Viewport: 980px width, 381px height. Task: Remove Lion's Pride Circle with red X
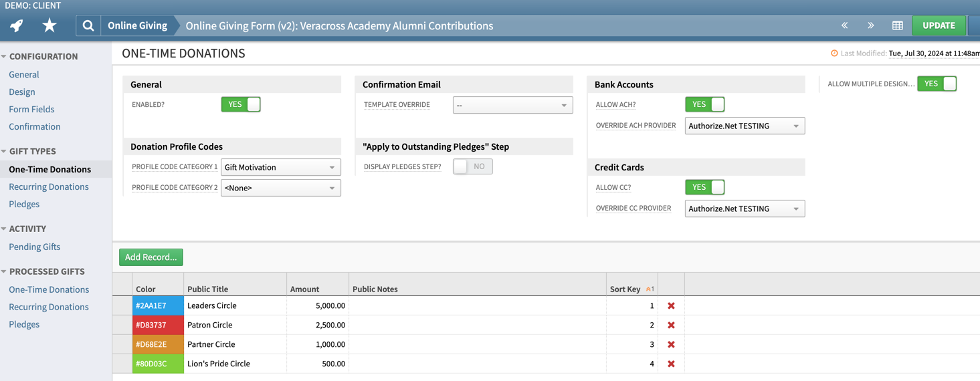(671, 364)
